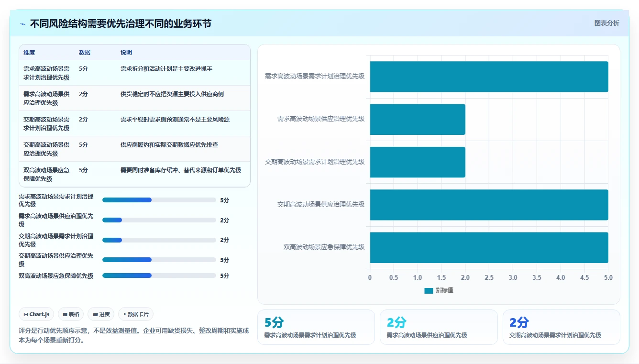Select the 表格 tag
This screenshot has height=364, width=639.
click(x=71, y=314)
